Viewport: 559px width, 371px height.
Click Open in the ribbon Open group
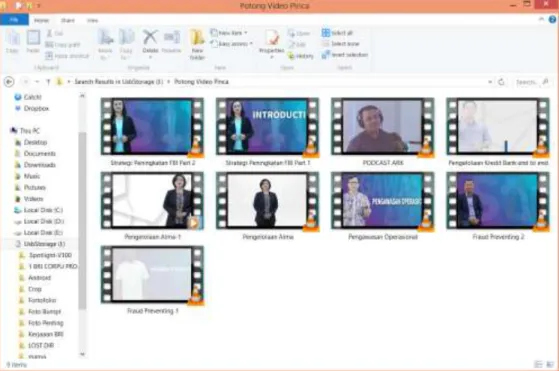[x=299, y=33]
